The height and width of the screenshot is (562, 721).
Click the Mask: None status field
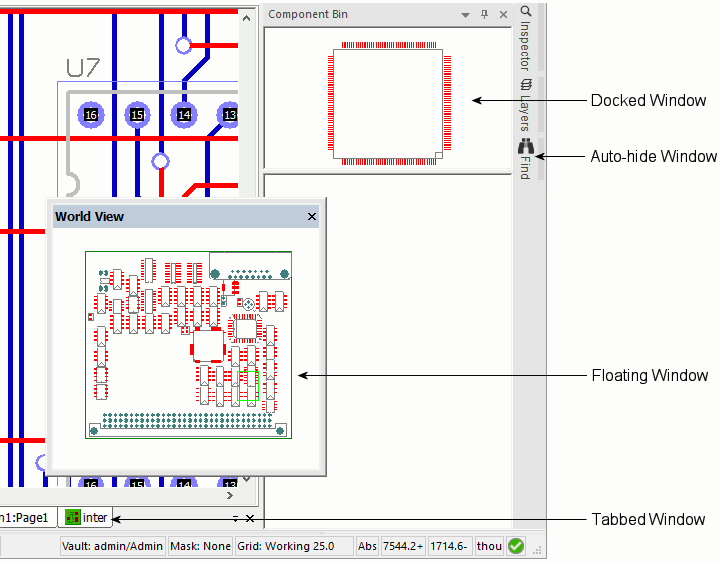tap(200, 546)
